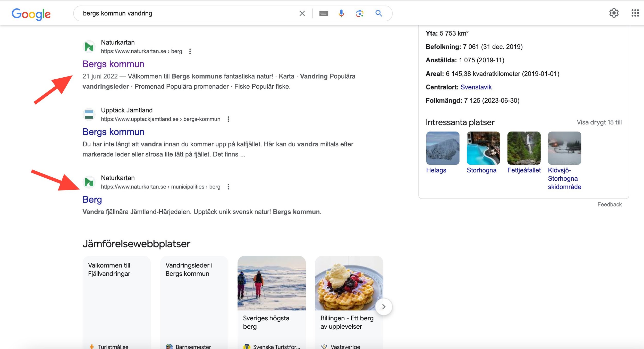Open more options for the municipalities › berg result

click(x=228, y=187)
